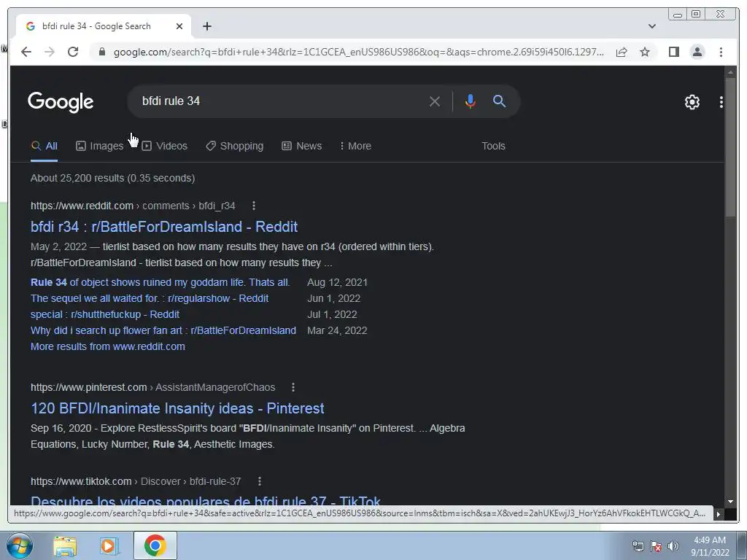Reload the page with refresh icon

73,52
